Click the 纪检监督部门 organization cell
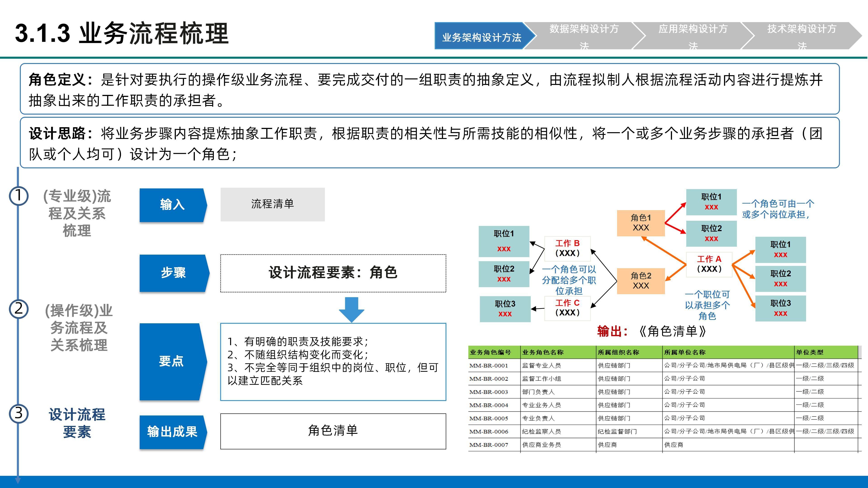Viewport: 868px width, 488px height. pos(629,432)
